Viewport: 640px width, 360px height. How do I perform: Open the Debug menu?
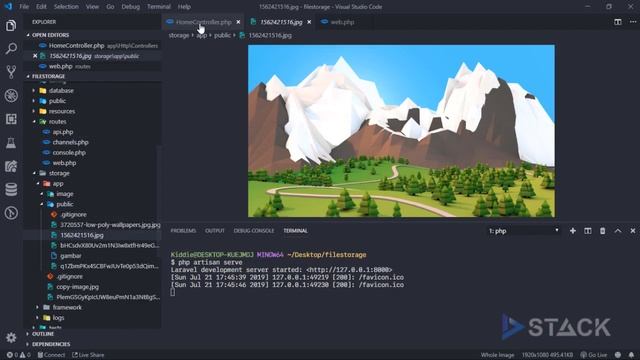pyautogui.click(x=131, y=7)
